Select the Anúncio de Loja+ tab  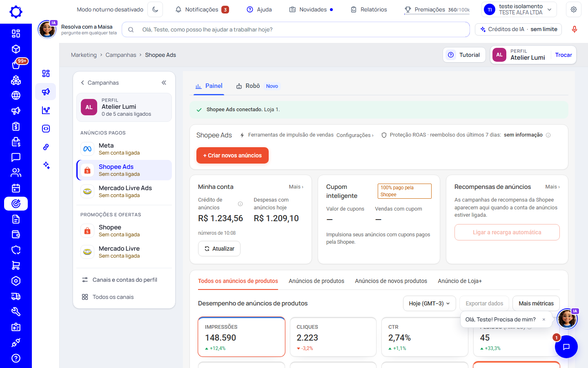coord(460,281)
